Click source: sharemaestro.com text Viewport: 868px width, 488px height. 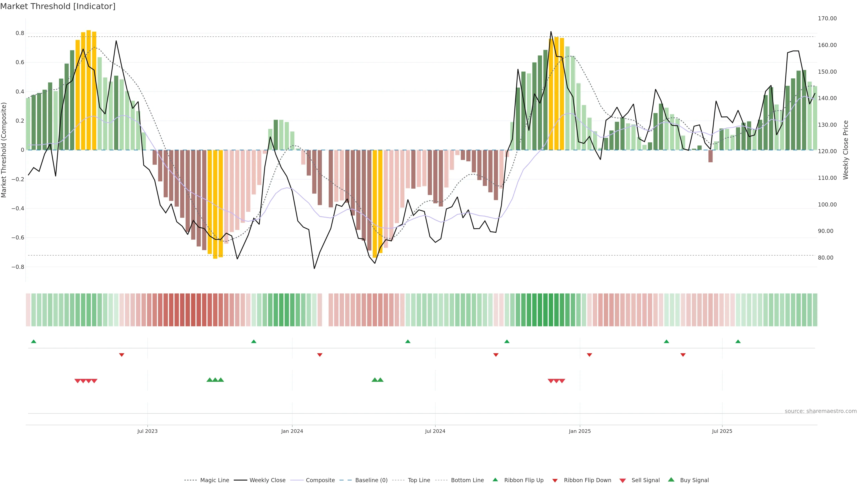click(x=821, y=411)
